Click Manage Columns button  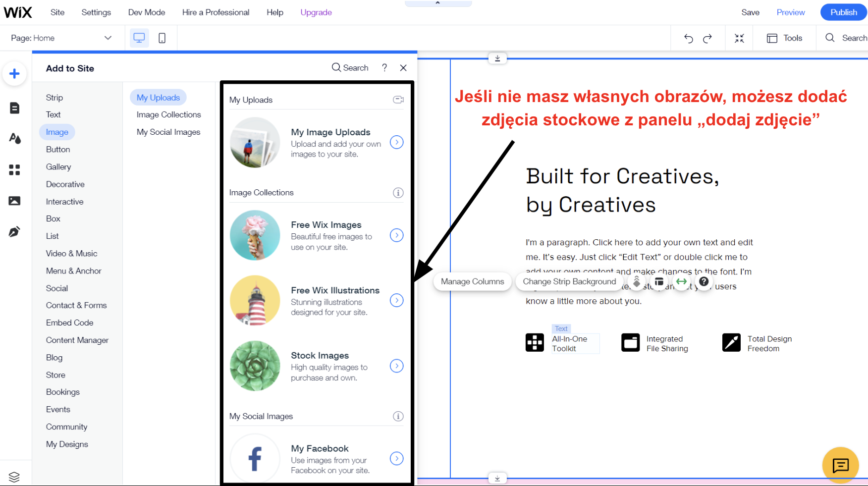[x=472, y=281]
